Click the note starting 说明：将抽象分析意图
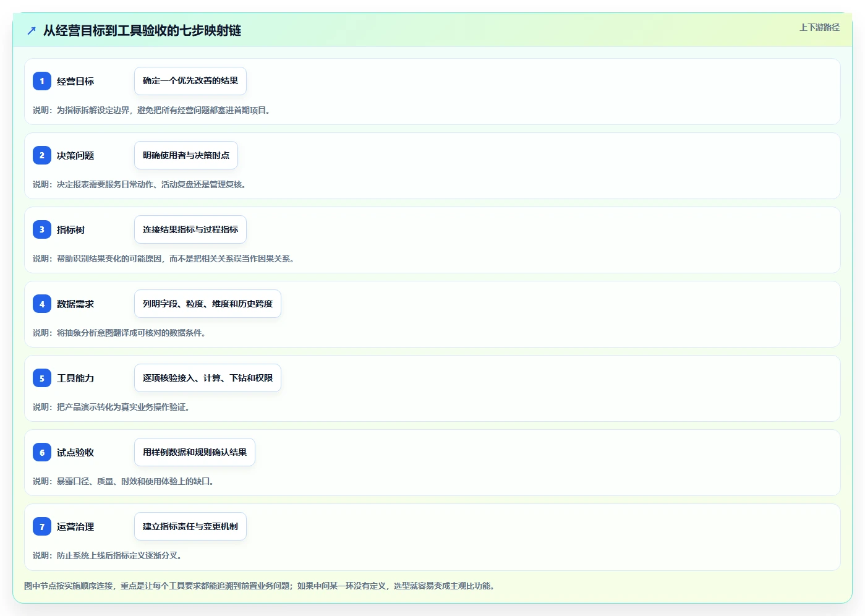 coord(119,333)
